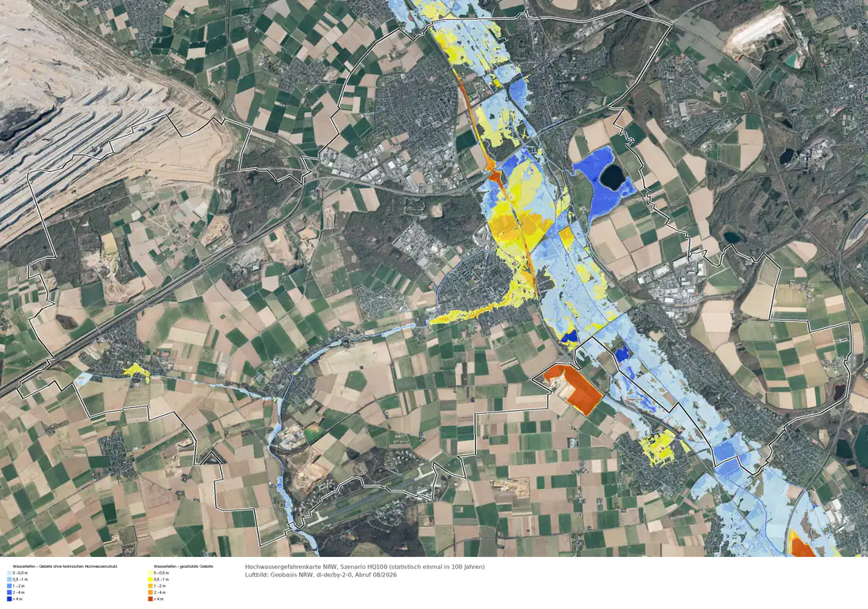Viewport: 868px width, 609px height.
Task: Click the dark blue > 4 m legend swatch
Action: (x=9, y=599)
